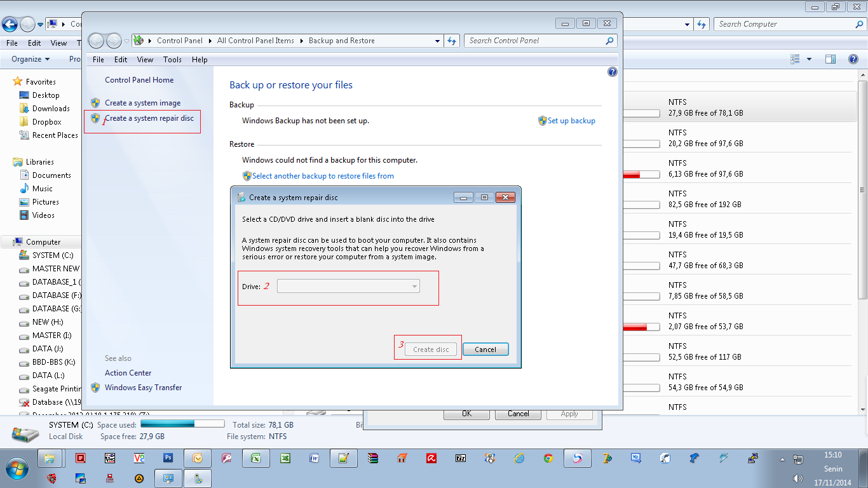Refresh the Computer window address bar

click(x=702, y=24)
